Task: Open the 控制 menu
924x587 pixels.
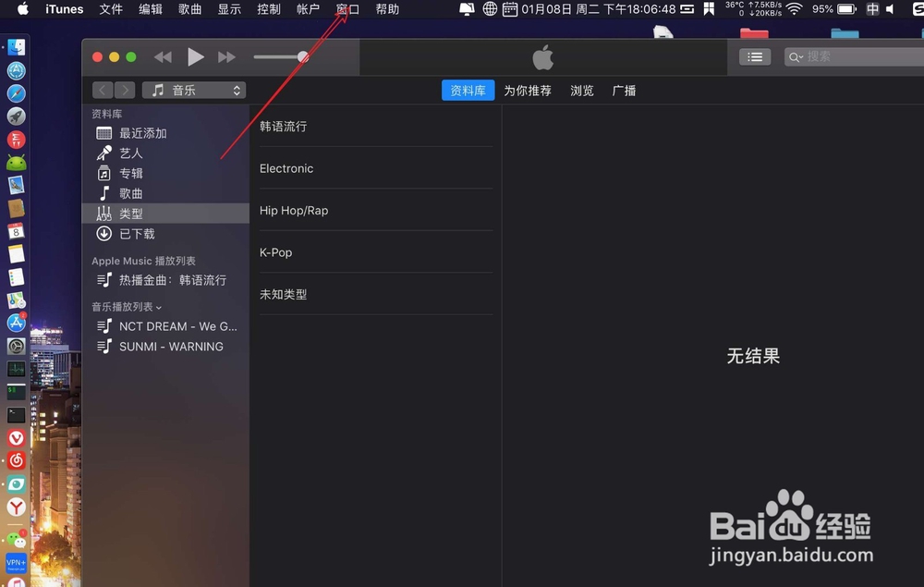Action: point(269,9)
